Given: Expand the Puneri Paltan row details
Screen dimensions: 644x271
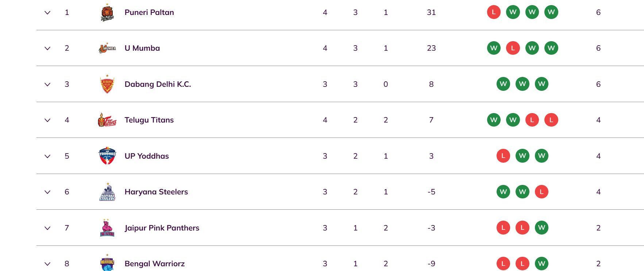Looking at the screenshot, I should [x=47, y=12].
